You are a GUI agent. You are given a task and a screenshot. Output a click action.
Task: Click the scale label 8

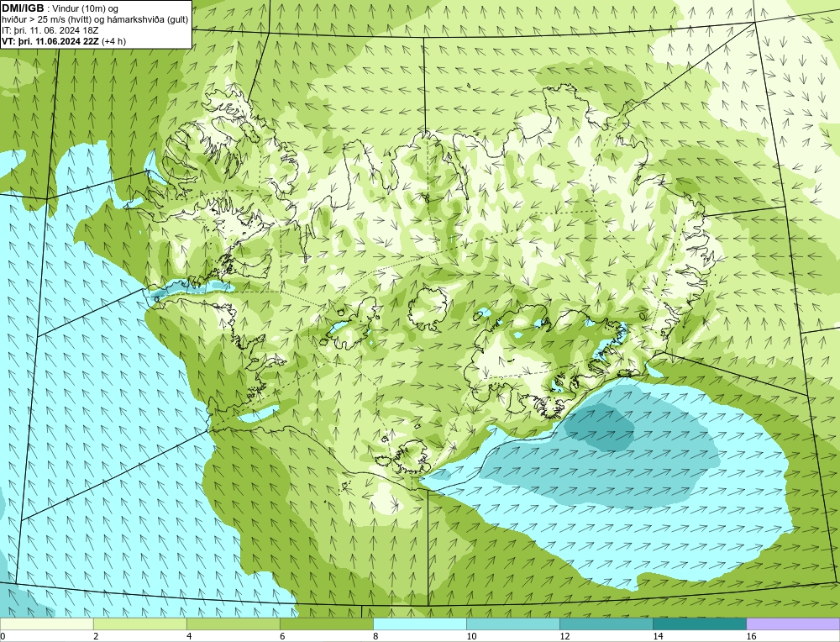click(375, 636)
